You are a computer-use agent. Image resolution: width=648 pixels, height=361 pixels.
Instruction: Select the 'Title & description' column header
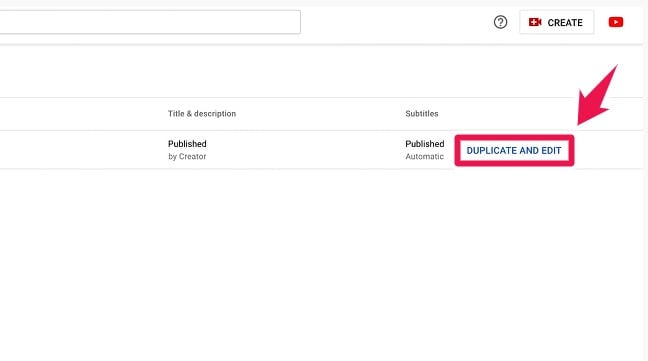pos(202,114)
